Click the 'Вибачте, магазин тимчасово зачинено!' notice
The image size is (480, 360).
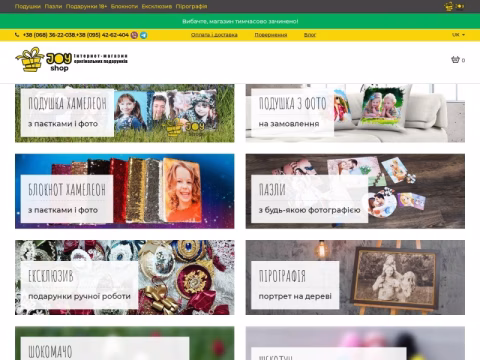point(240,21)
